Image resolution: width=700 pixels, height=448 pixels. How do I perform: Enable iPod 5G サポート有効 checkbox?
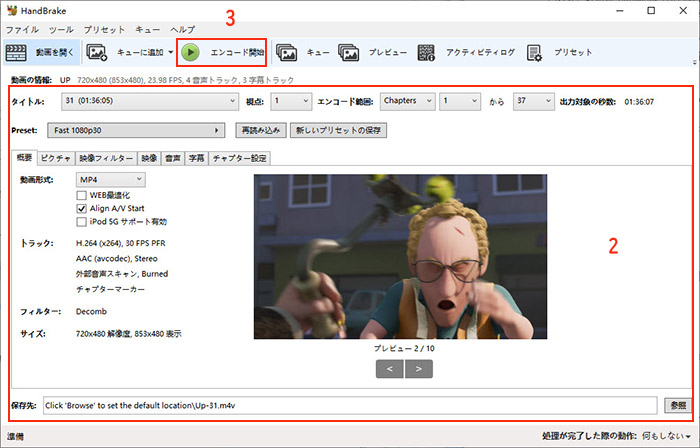(81, 222)
